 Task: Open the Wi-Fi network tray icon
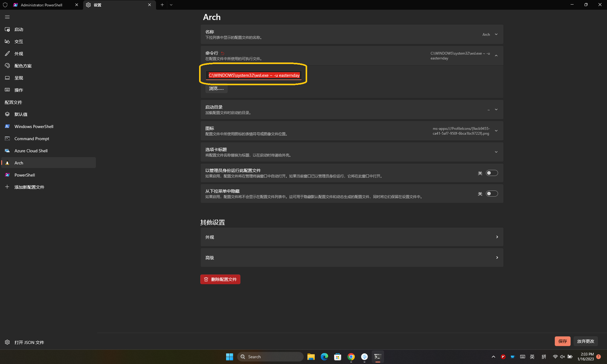pyautogui.click(x=555, y=357)
